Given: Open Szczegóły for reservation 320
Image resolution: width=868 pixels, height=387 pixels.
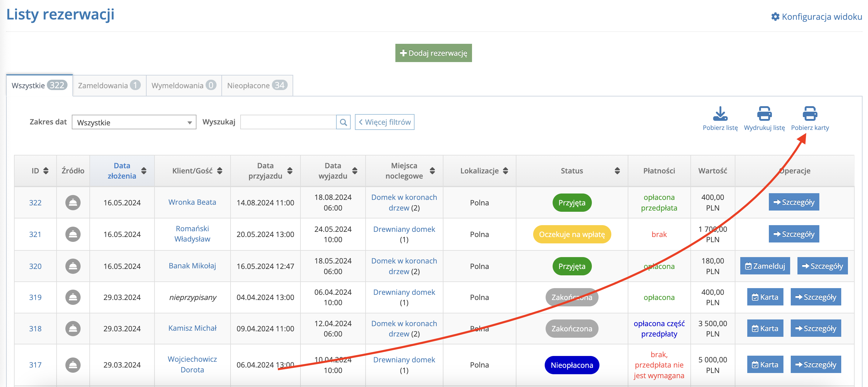Looking at the screenshot, I should 822,266.
